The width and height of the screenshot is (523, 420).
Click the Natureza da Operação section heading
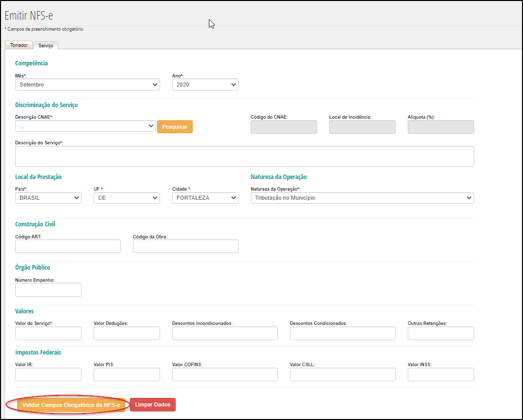279,177
